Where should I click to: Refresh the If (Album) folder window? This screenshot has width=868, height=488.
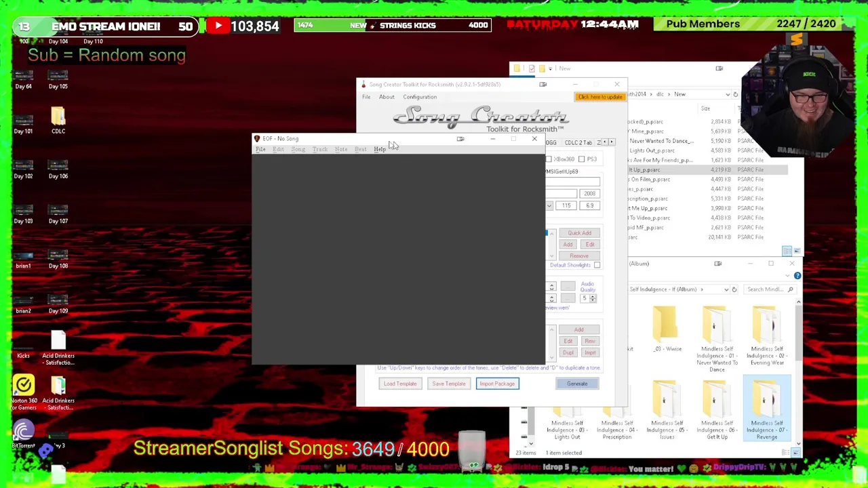pyautogui.click(x=734, y=289)
